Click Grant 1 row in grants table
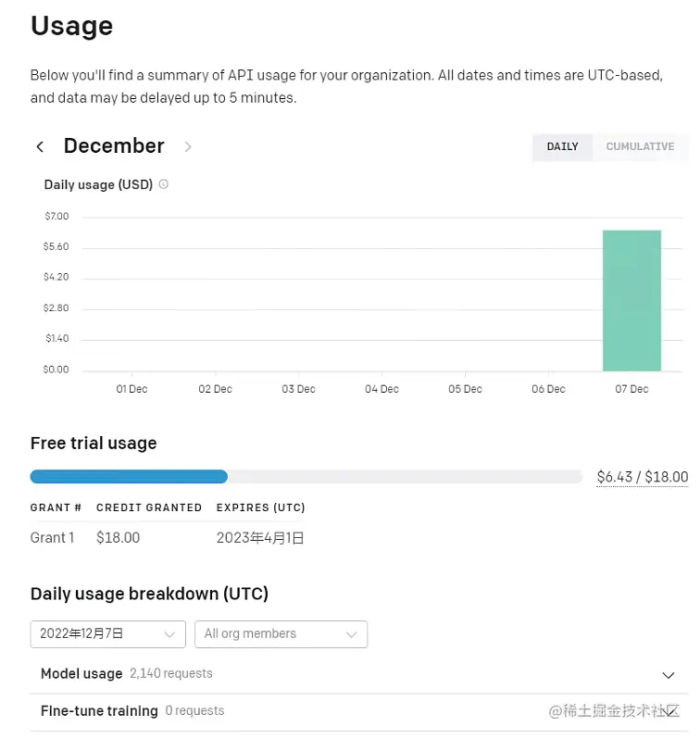Viewport: 700px width, 739px height. [x=53, y=537]
